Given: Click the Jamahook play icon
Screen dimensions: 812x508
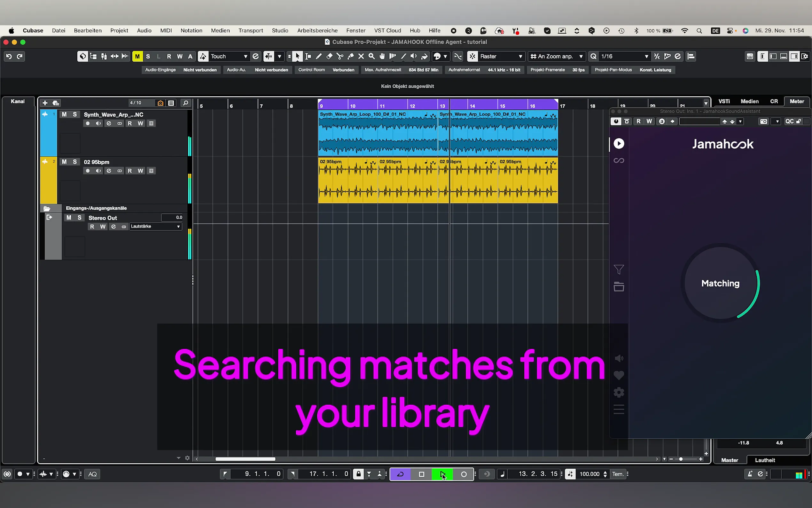Looking at the screenshot, I should tap(619, 144).
